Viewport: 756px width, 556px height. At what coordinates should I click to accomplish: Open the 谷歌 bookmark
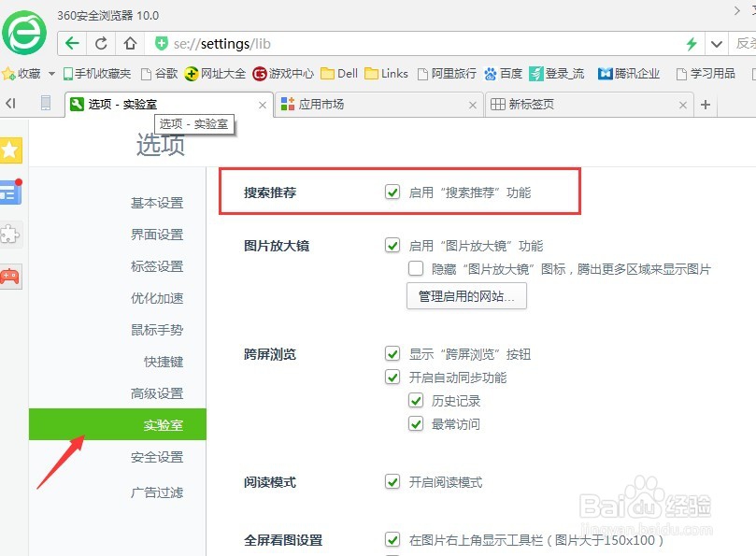pos(159,74)
